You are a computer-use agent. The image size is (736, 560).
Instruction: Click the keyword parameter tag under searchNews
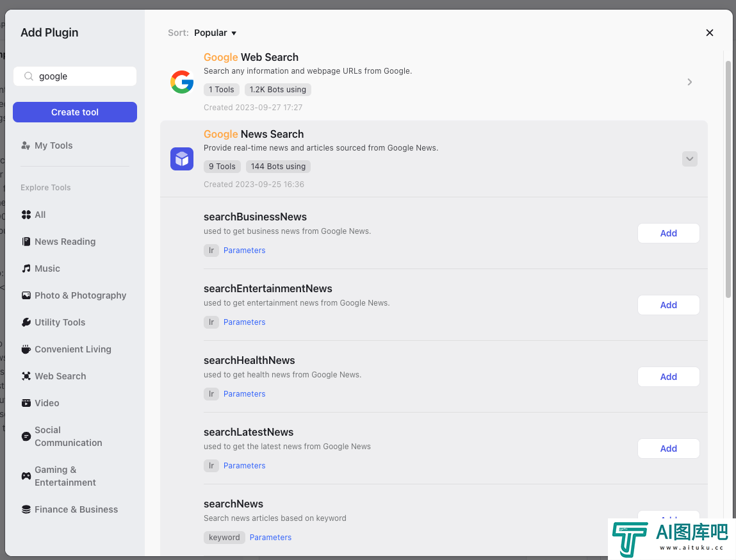pyautogui.click(x=224, y=538)
